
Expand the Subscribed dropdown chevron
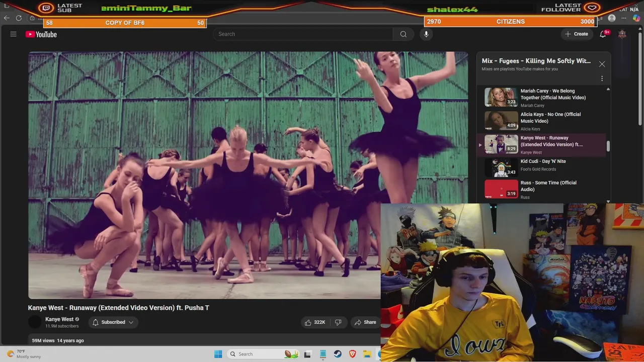click(x=131, y=322)
